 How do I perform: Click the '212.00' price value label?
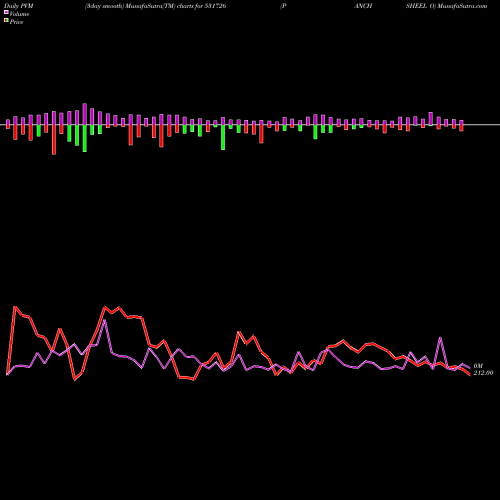tap(483, 373)
